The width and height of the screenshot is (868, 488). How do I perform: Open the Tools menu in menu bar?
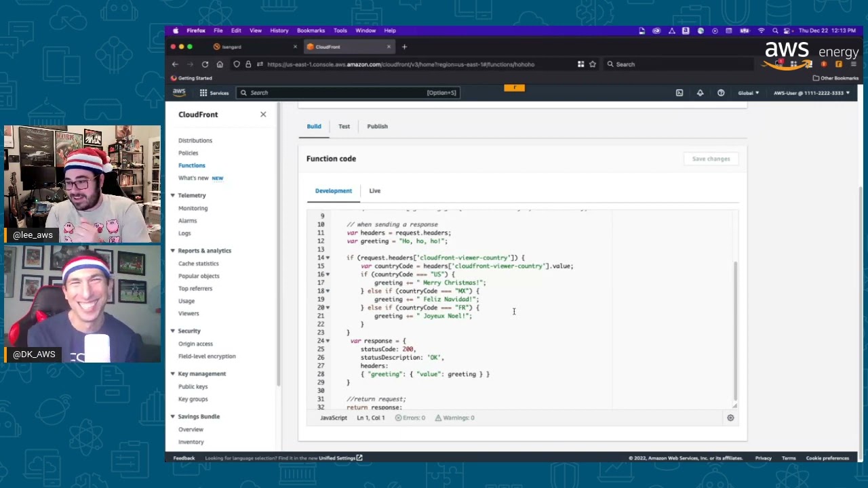point(340,30)
